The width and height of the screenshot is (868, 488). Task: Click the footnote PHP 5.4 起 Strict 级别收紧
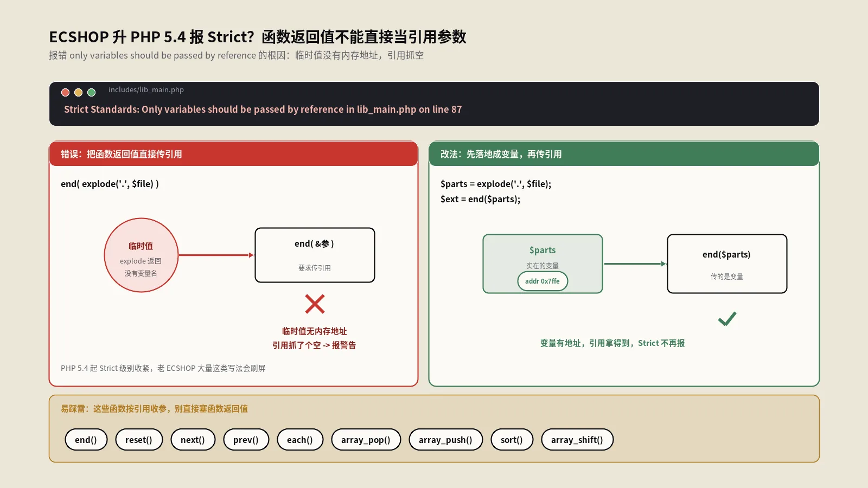tap(163, 368)
